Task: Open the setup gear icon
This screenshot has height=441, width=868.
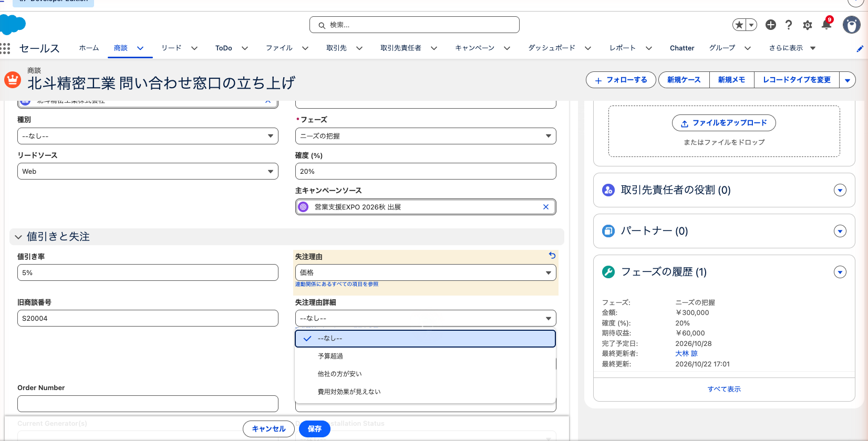Action: pos(808,25)
